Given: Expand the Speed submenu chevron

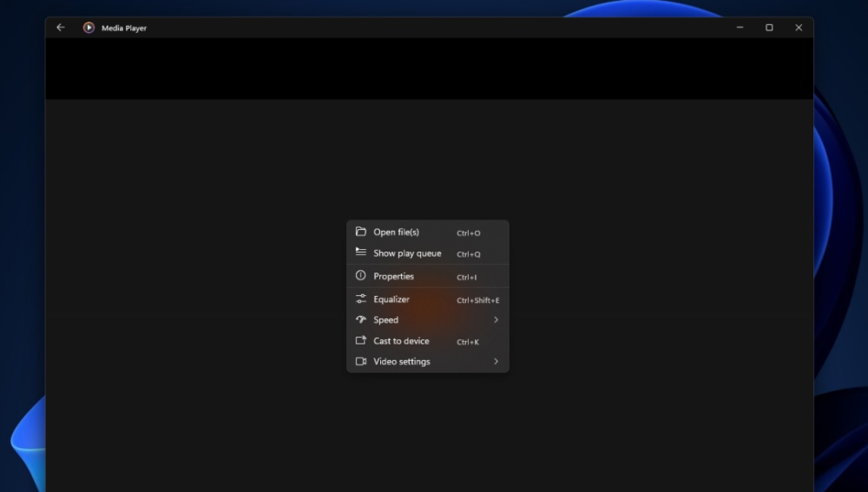Looking at the screenshot, I should [496, 320].
